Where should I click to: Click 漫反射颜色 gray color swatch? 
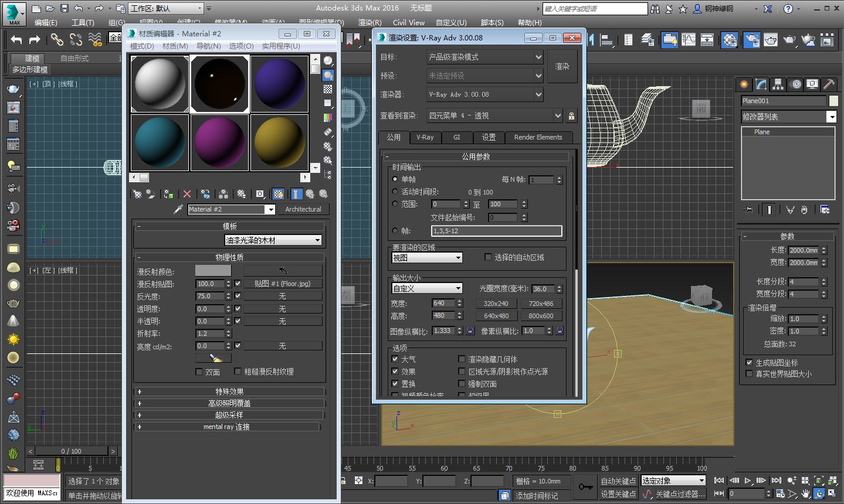(213, 271)
